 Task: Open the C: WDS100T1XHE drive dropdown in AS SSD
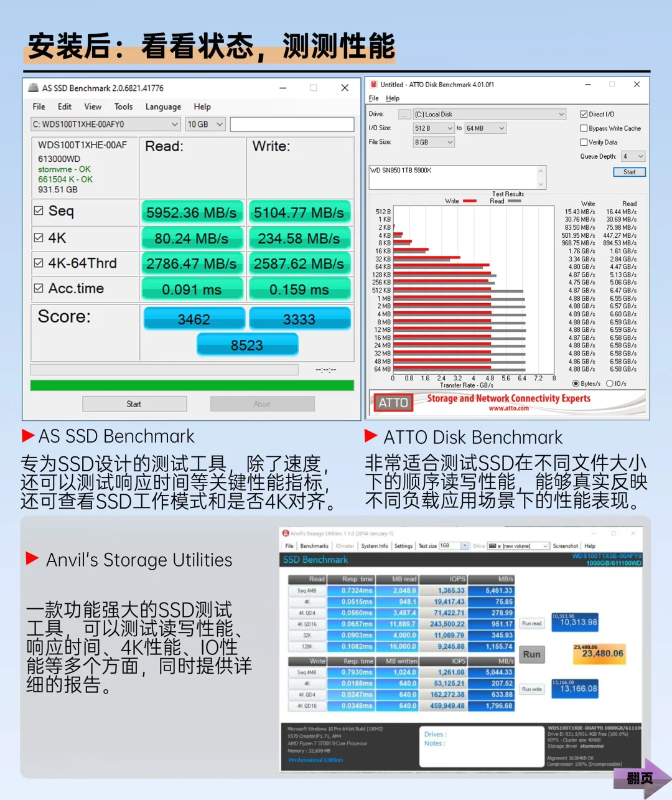(106, 125)
